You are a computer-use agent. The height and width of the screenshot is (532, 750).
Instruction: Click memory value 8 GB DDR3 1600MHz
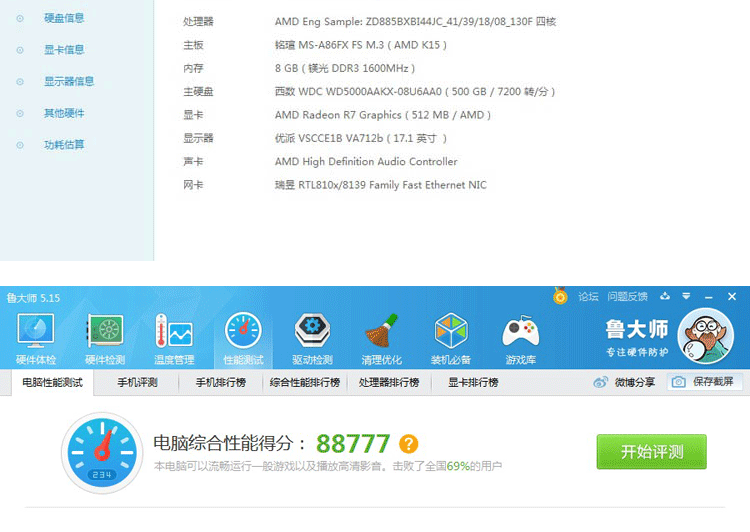click(345, 68)
